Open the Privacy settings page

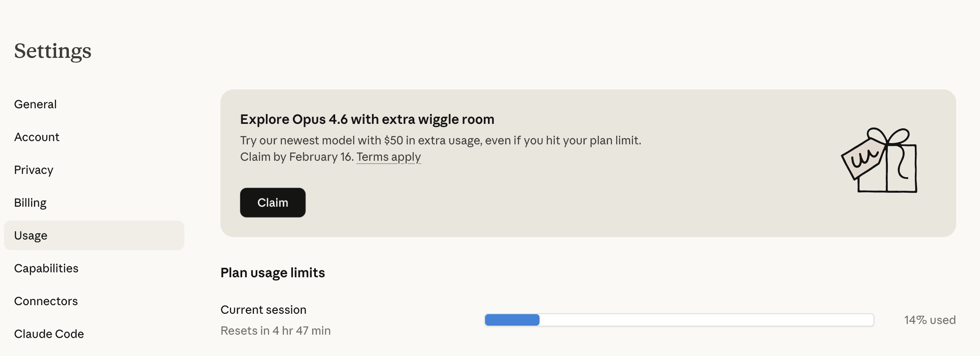34,170
